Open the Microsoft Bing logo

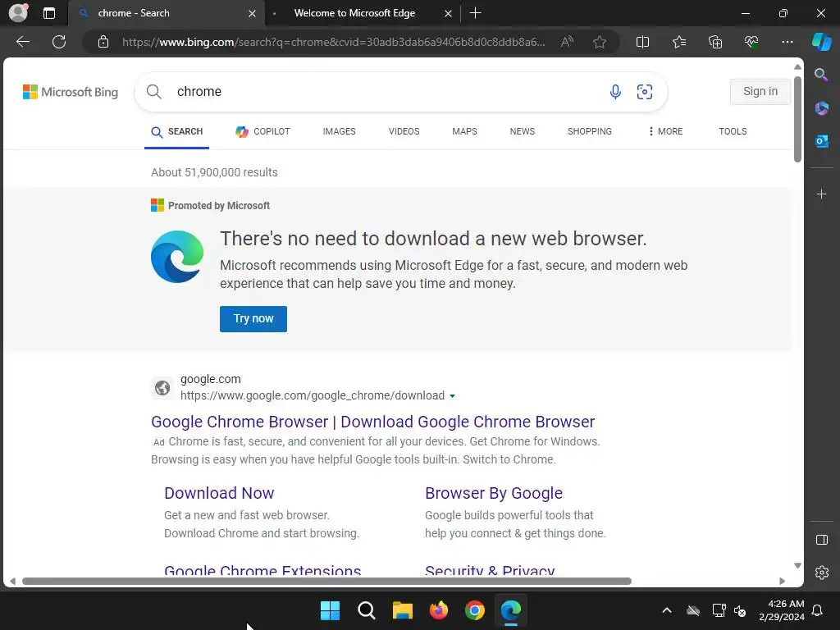point(71,92)
